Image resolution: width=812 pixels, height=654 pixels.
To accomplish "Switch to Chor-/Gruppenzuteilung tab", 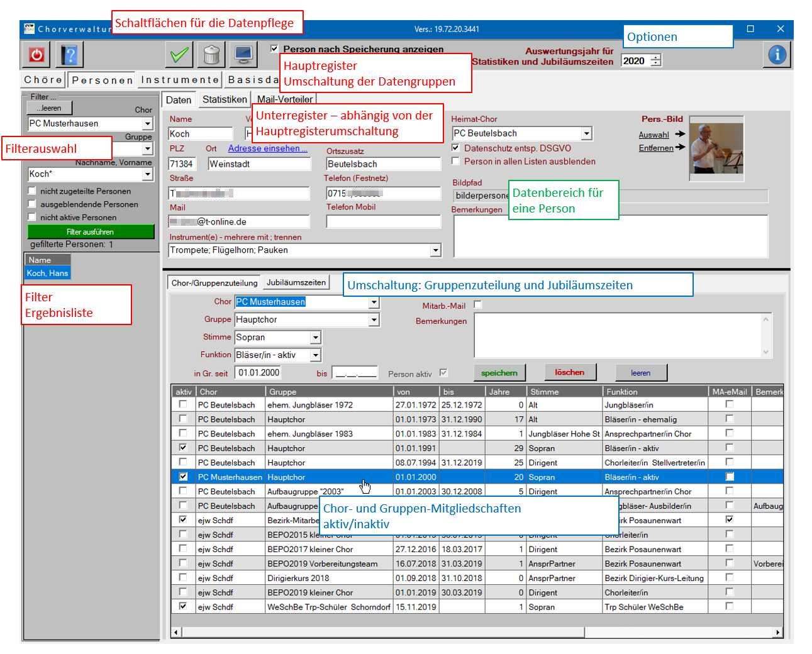I will (214, 283).
